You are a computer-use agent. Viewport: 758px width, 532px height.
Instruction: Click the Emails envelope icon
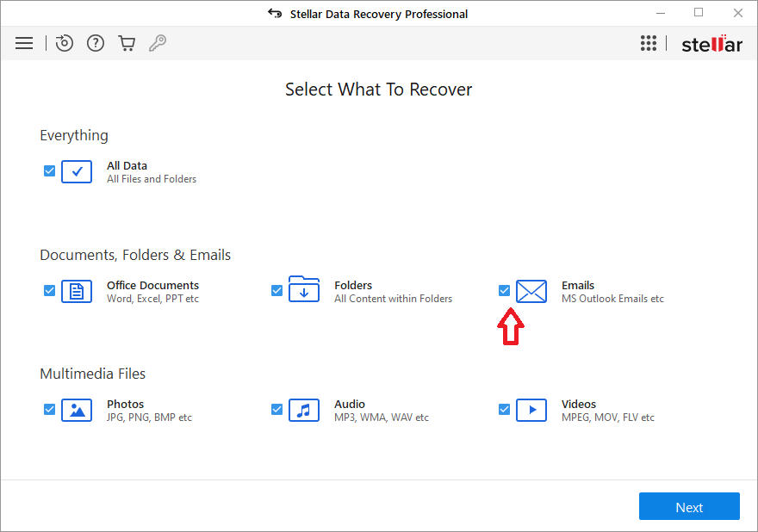coord(531,291)
